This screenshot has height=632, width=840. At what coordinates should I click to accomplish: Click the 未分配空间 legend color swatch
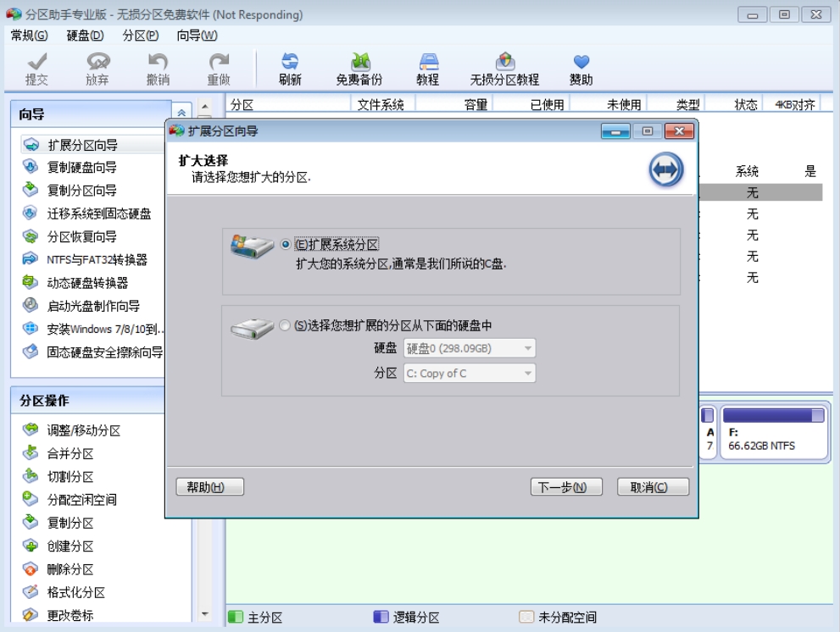click(526, 617)
